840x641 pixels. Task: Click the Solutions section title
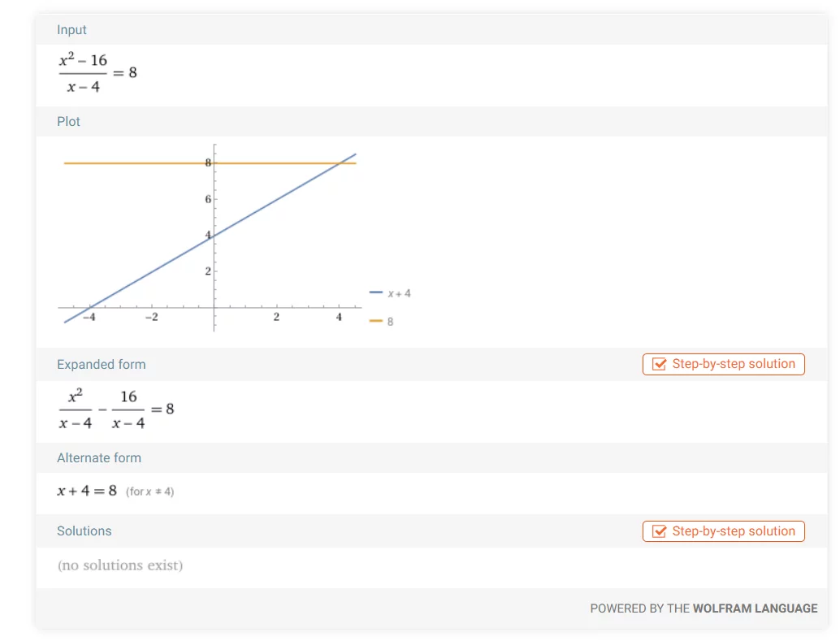click(x=84, y=531)
